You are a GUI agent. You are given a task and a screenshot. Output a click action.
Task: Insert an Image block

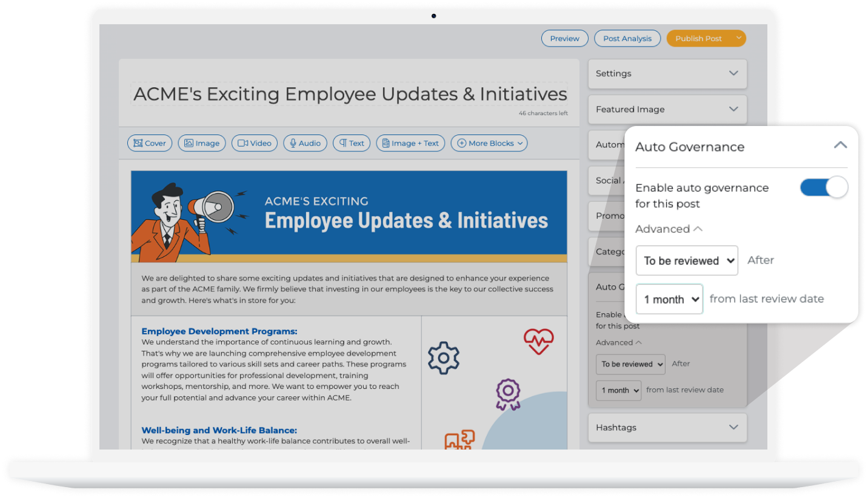(x=201, y=143)
